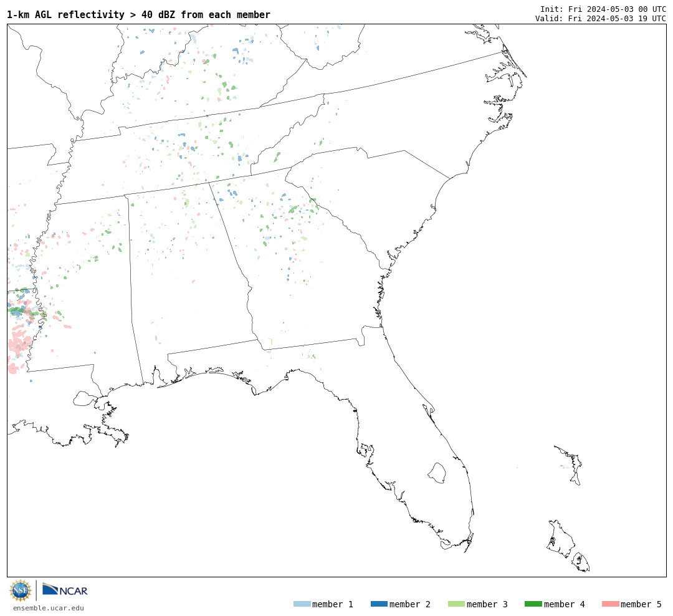Click the 'Init: Fri 2024-05-03 00 UTC' text
Screen dimensions: 673x616
point(603,9)
